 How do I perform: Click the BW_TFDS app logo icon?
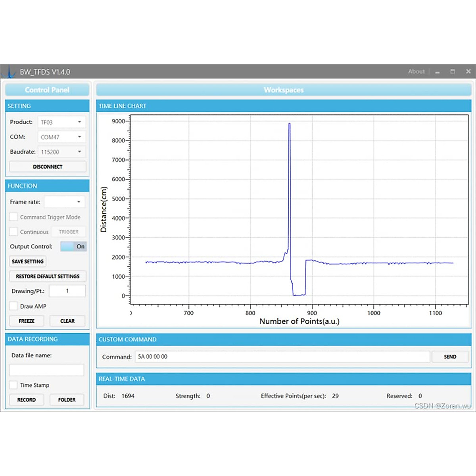(9, 72)
